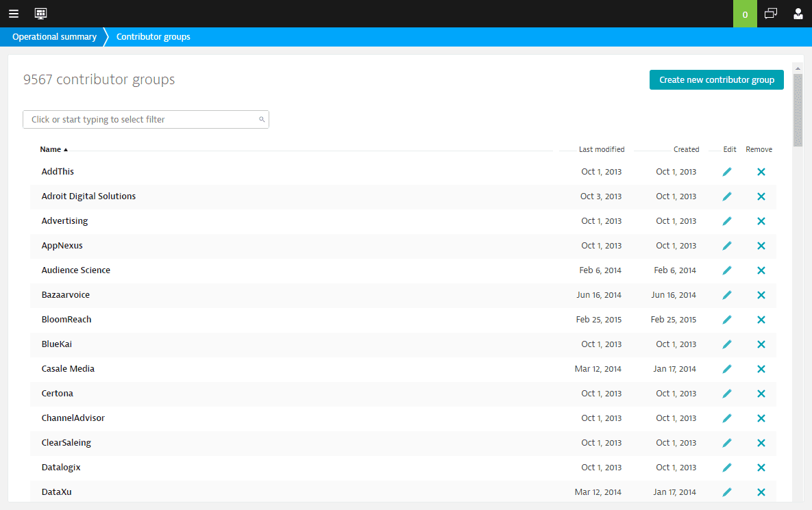This screenshot has width=812, height=510.
Task: Select the Bazaarvoice row name
Action: click(x=66, y=295)
